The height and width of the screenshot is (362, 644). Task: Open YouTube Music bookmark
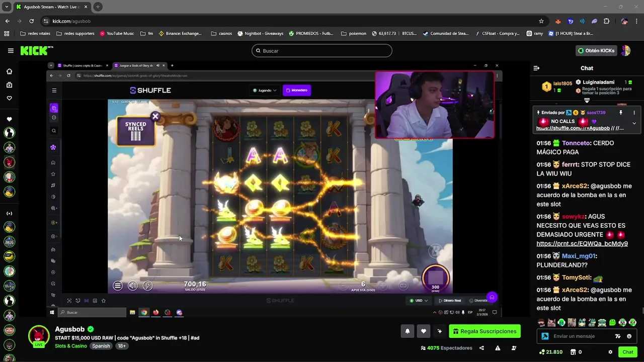pos(117,34)
